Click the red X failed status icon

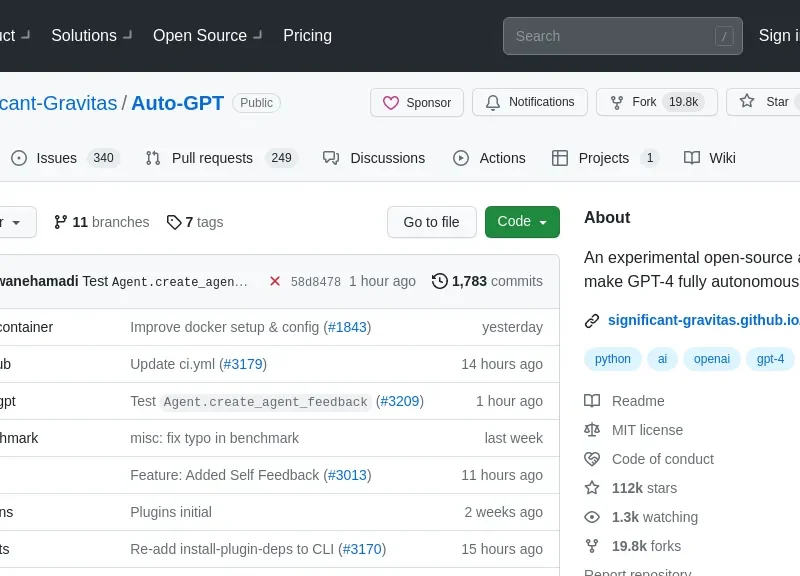point(275,281)
